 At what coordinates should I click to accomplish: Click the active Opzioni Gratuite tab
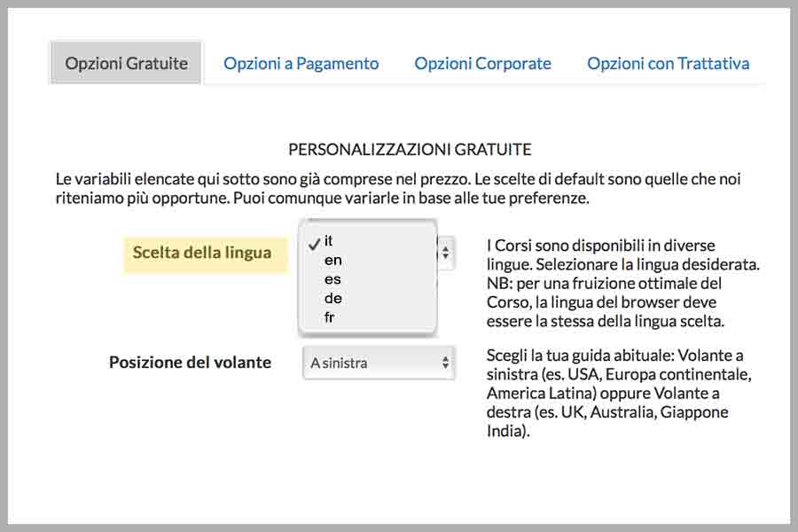[126, 63]
